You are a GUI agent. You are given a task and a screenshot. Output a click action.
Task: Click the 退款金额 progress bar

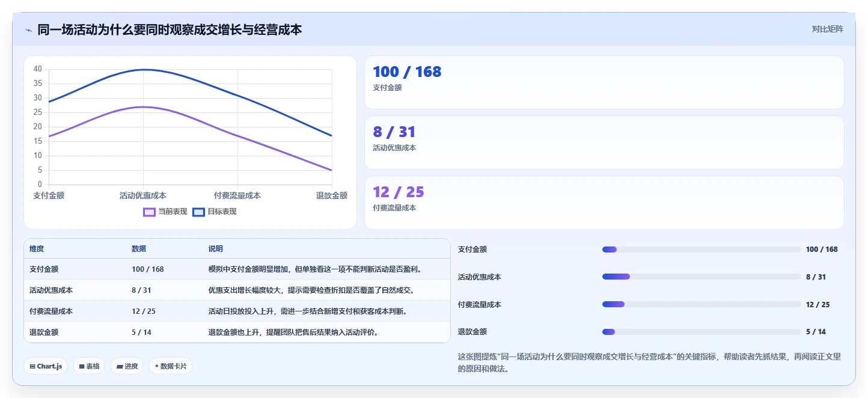click(701, 332)
